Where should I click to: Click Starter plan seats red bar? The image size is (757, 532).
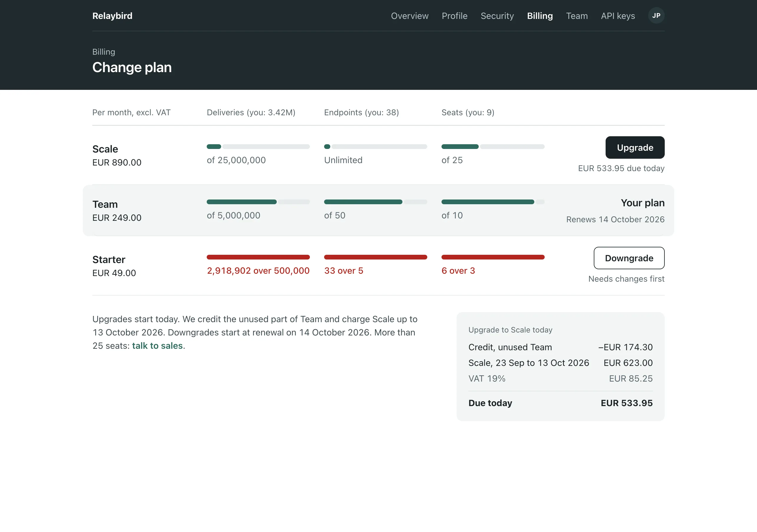[493, 257]
